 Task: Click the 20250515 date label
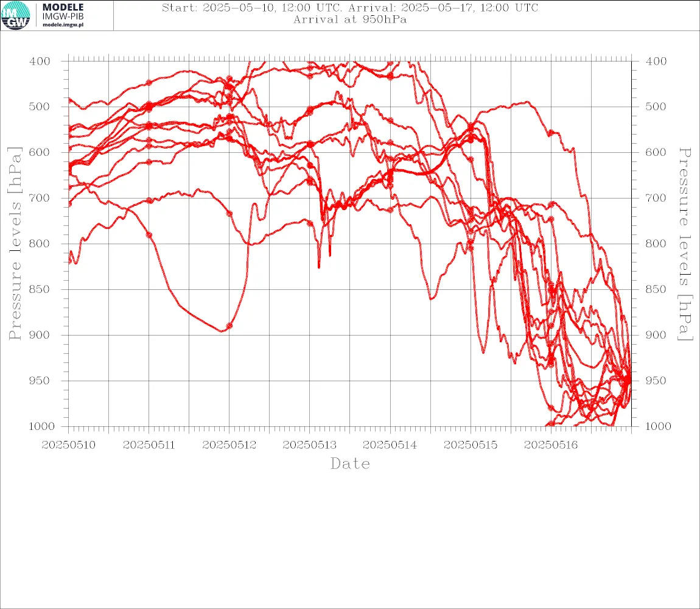pos(470,445)
